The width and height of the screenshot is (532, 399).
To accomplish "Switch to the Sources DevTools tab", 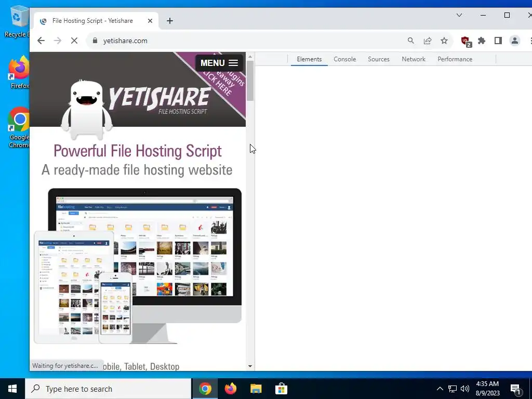I will tap(379, 59).
